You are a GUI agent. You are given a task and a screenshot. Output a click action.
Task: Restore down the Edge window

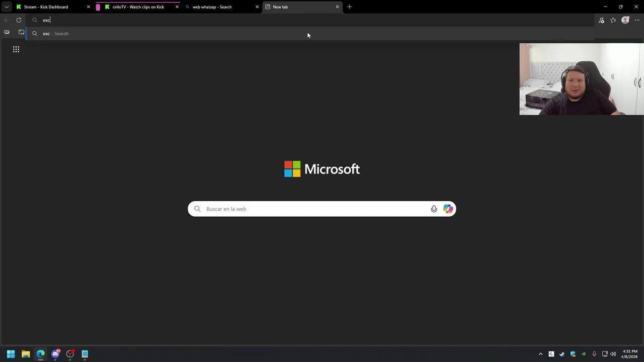(620, 7)
